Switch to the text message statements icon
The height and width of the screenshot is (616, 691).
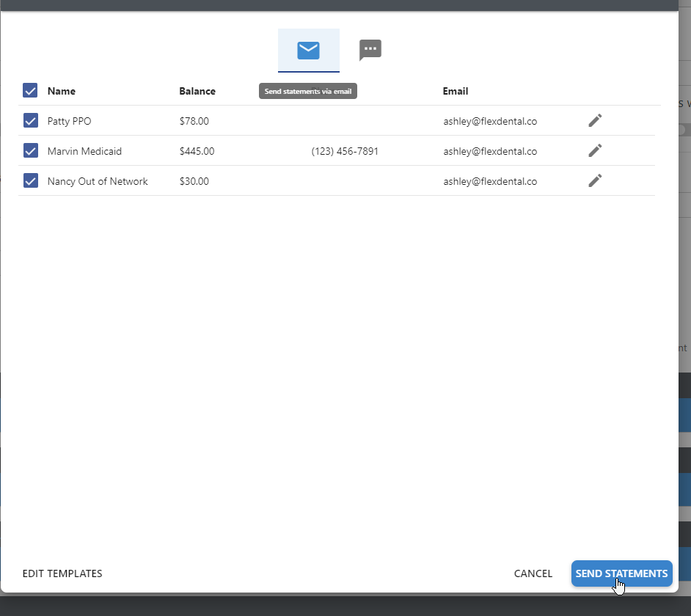click(370, 49)
